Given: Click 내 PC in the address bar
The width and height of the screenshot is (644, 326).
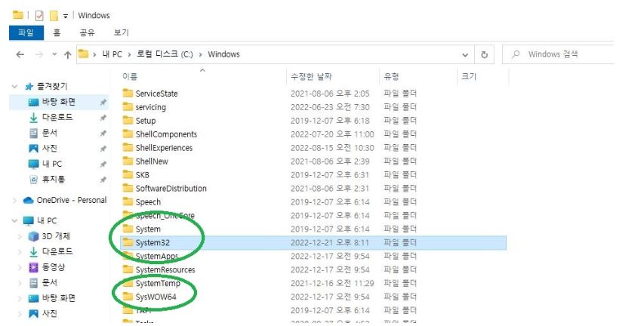Looking at the screenshot, I should 112,54.
